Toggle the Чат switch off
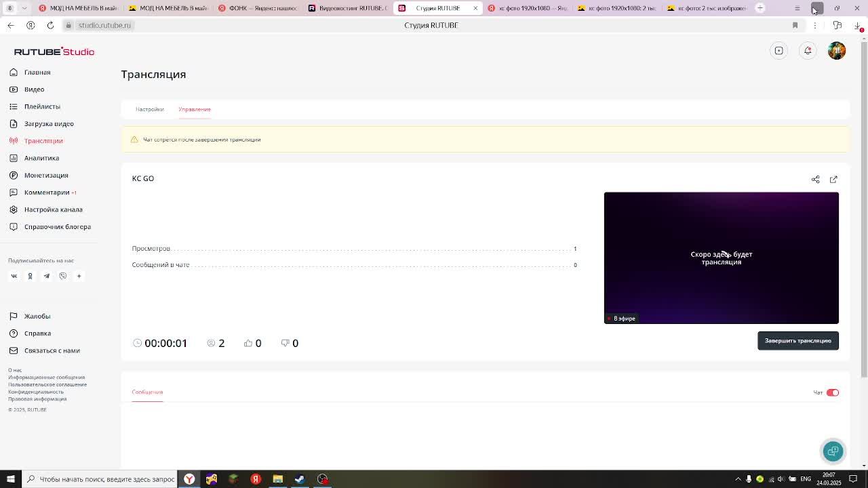This screenshot has height=488, width=868. (833, 392)
